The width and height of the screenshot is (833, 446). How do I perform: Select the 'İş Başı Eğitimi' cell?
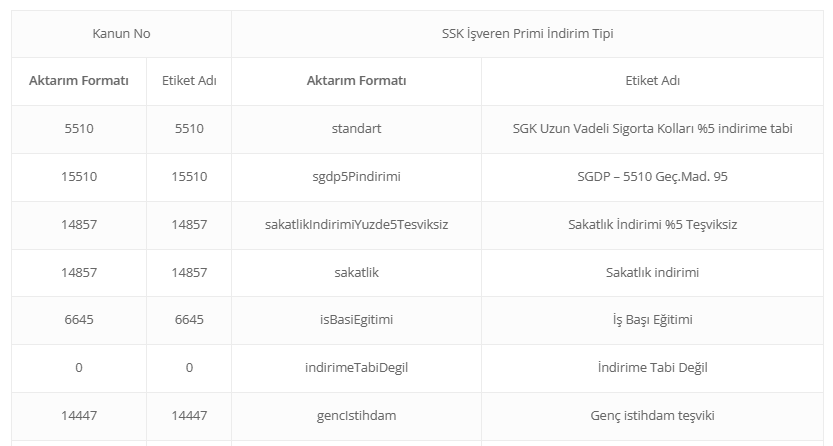(651, 320)
